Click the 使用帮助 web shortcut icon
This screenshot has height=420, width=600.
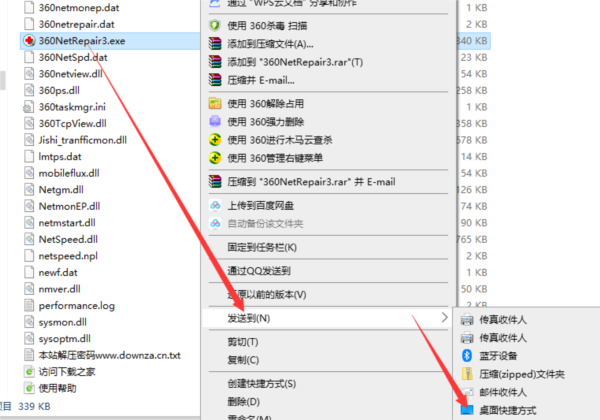coord(29,388)
